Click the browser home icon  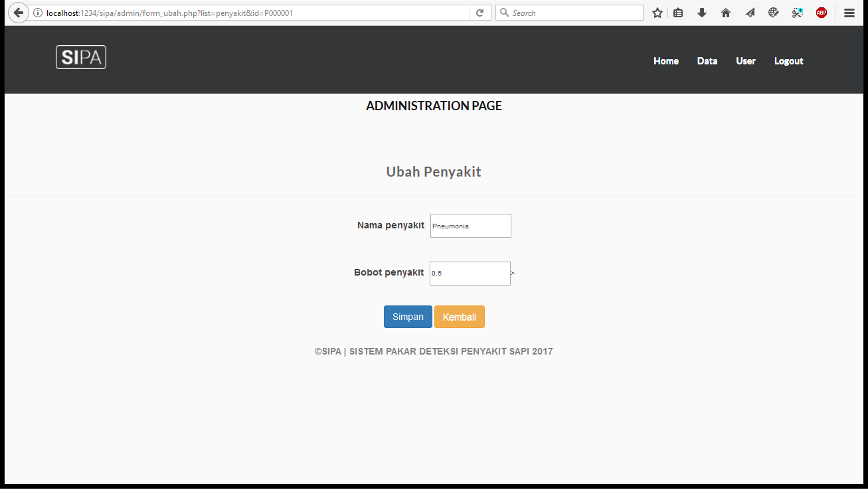(726, 13)
